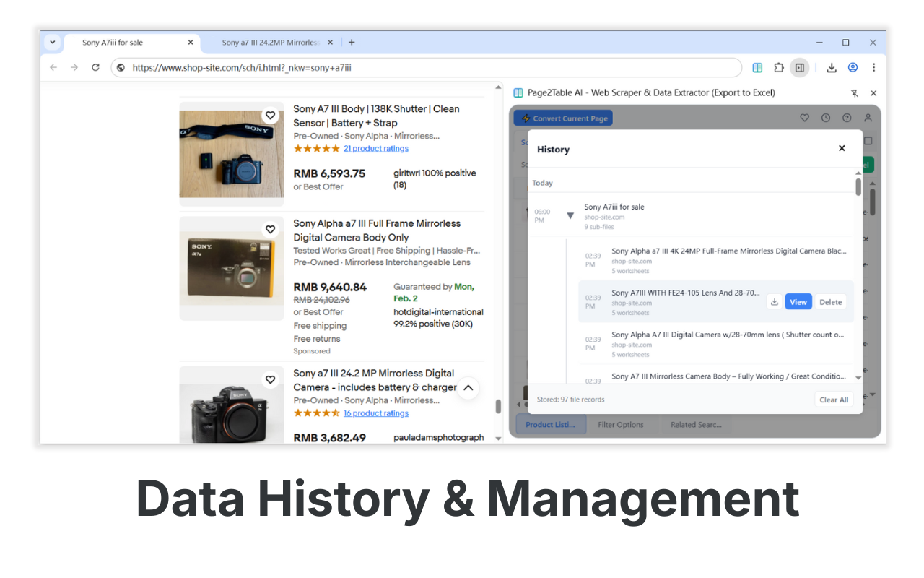Open the boxed Sony Alpha a7 III thumbnail
Screen dimensions: 924x578
click(232, 268)
